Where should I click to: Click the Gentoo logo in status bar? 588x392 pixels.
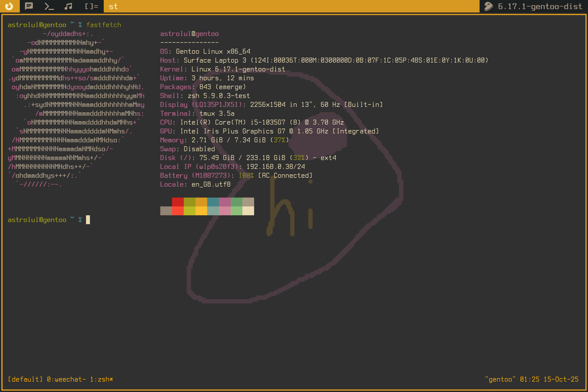[488, 6]
